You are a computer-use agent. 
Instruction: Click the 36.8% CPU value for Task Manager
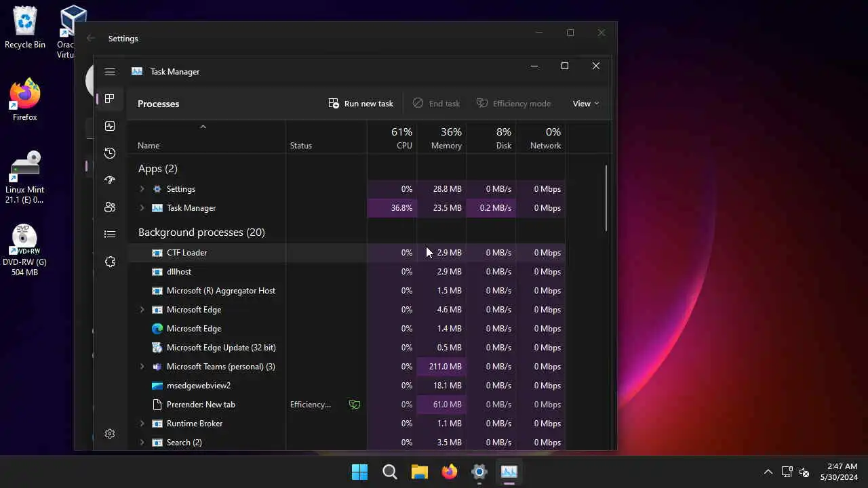tap(401, 208)
